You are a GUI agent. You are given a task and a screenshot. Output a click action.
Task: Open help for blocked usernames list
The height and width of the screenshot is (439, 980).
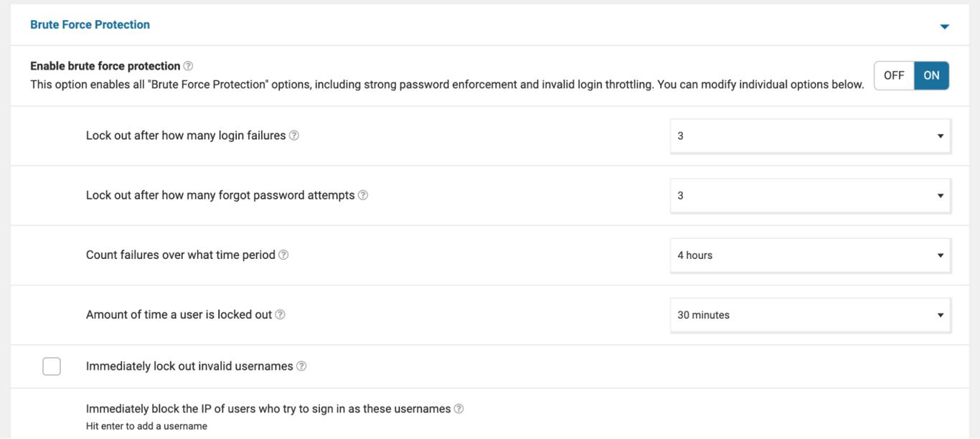(x=458, y=408)
